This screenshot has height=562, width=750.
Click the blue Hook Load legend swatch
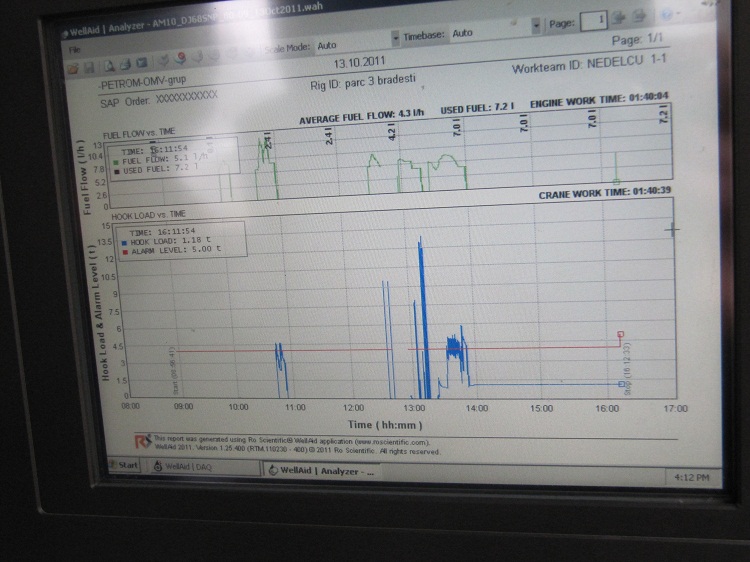point(122,241)
